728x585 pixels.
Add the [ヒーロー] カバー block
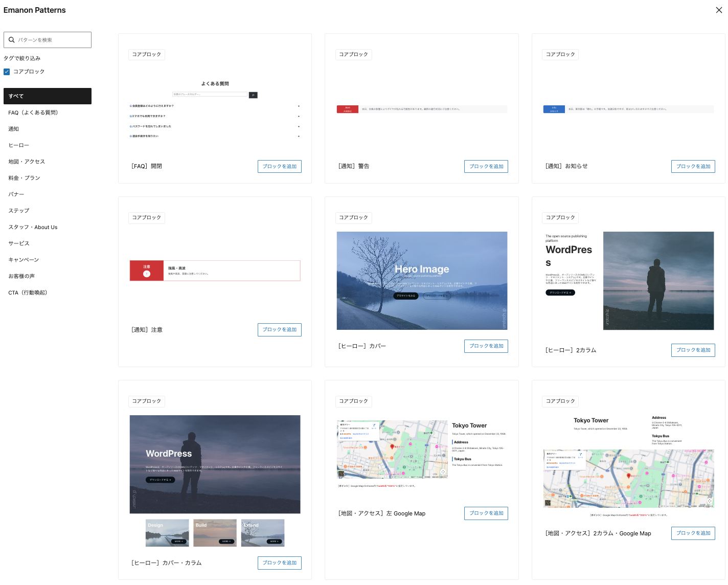tap(486, 346)
